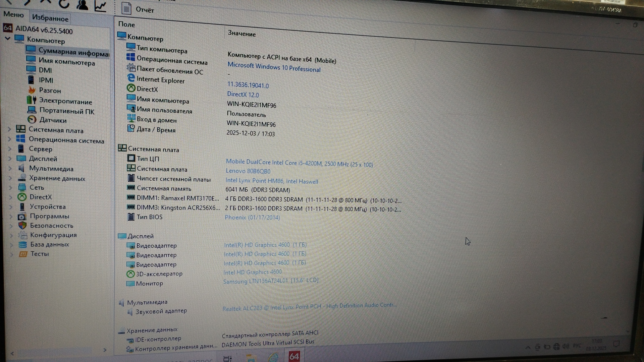644x362 pixels.
Task: Open the Microsoft Windows 10 Professional link
Action: tap(274, 67)
